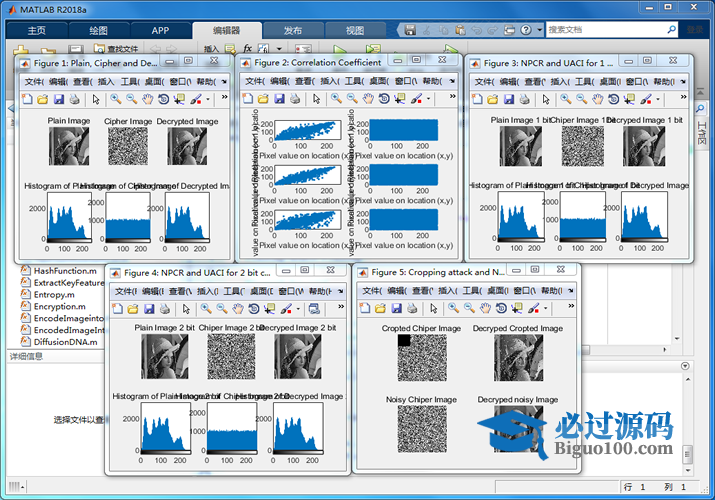Screen dimensions: 715x500
Task: Click New Figure icon in Figure 4 toolbar
Action: pos(118,309)
